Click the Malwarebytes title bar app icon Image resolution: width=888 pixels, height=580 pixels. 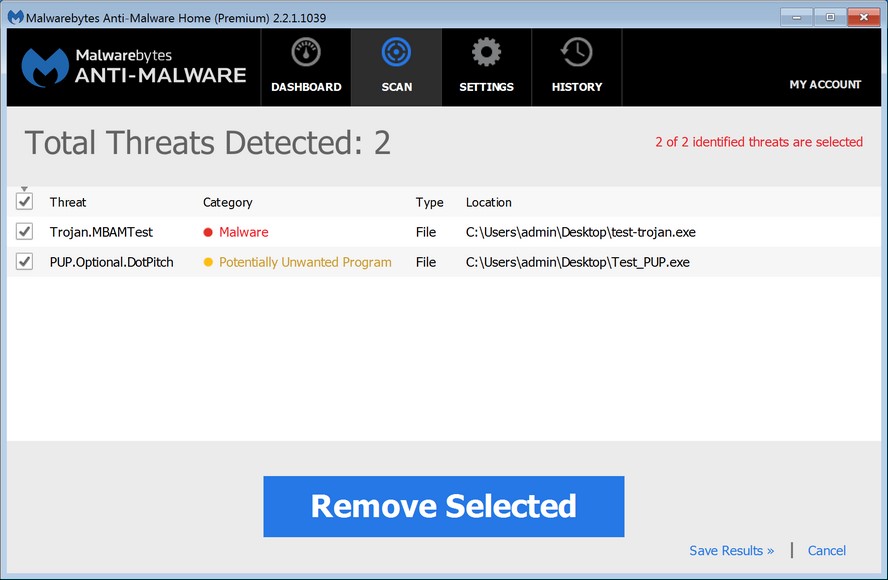click(15, 17)
